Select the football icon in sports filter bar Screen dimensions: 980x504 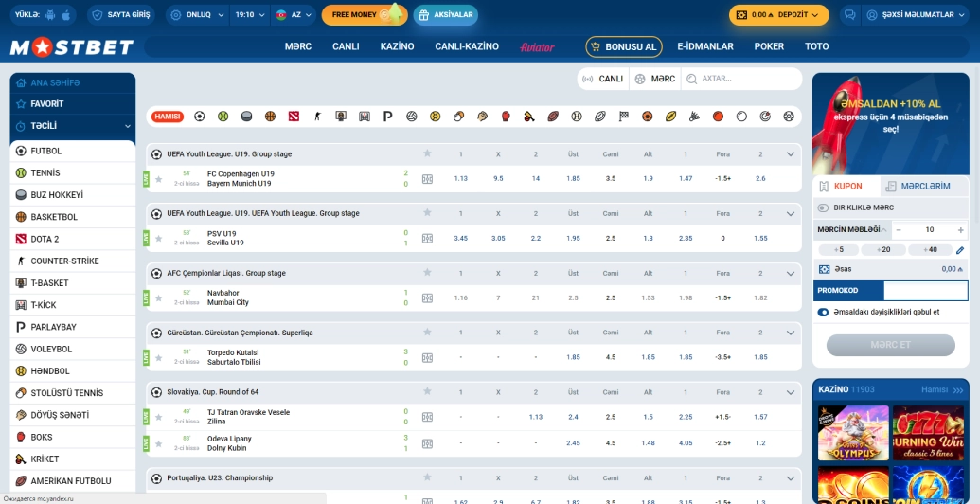tap(200, 117)
